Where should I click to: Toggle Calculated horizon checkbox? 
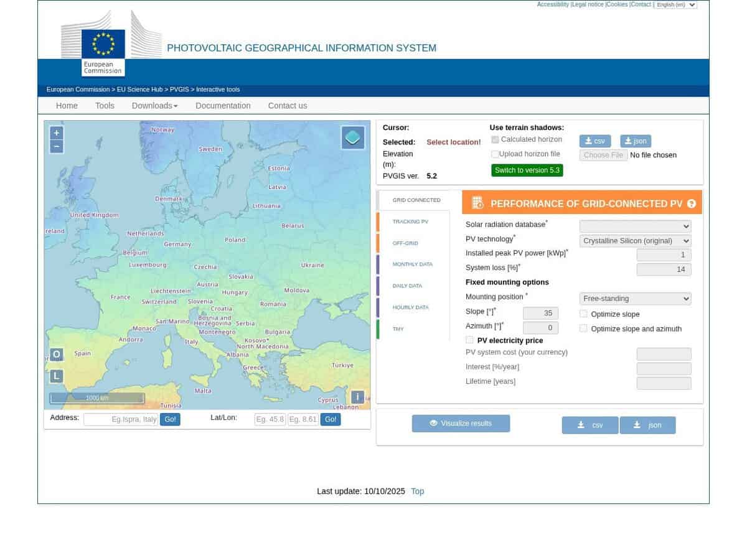pos(495,139)
